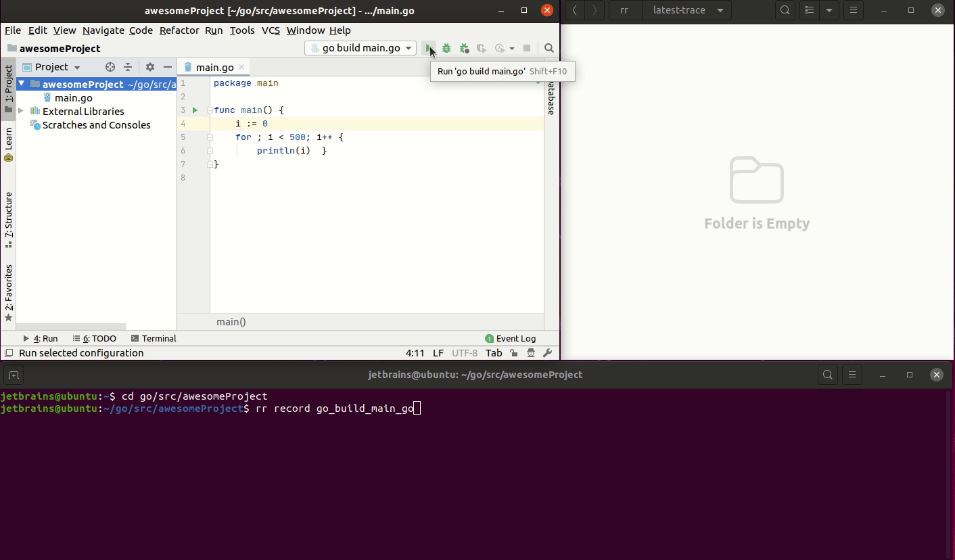Open the latest-trace dropdown in trace window
955x560 pixels.
coord(687,11)
